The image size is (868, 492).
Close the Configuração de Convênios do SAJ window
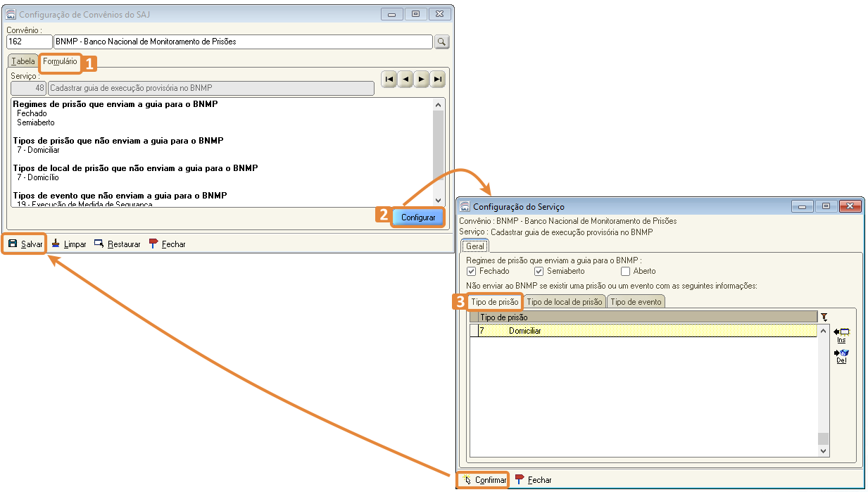tap(439, 14)
